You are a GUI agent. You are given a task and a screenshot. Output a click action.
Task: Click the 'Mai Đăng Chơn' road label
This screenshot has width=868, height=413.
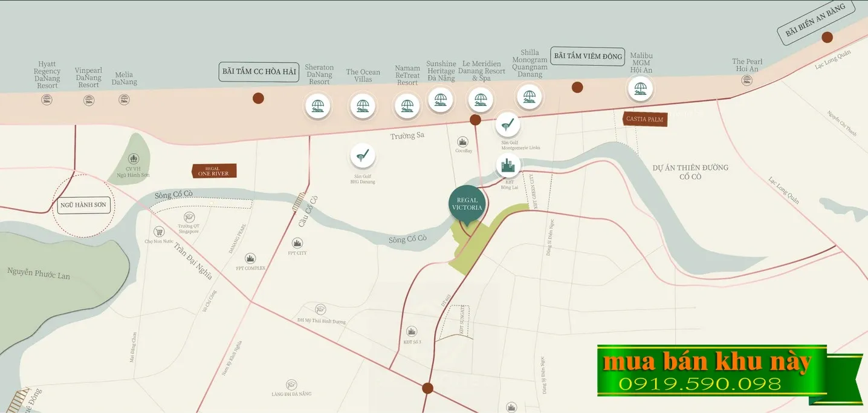pyautogui.click(x=132, y=347)
